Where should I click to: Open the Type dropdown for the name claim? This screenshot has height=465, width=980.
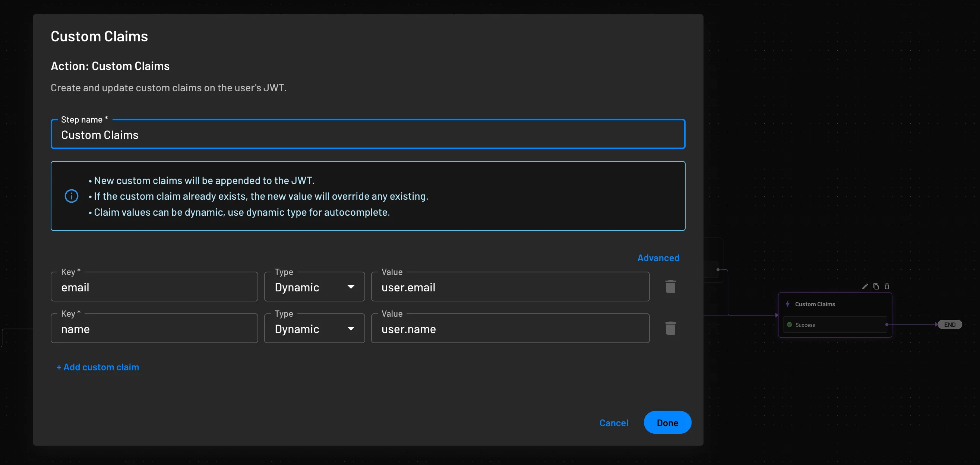(x=351, y=328)
